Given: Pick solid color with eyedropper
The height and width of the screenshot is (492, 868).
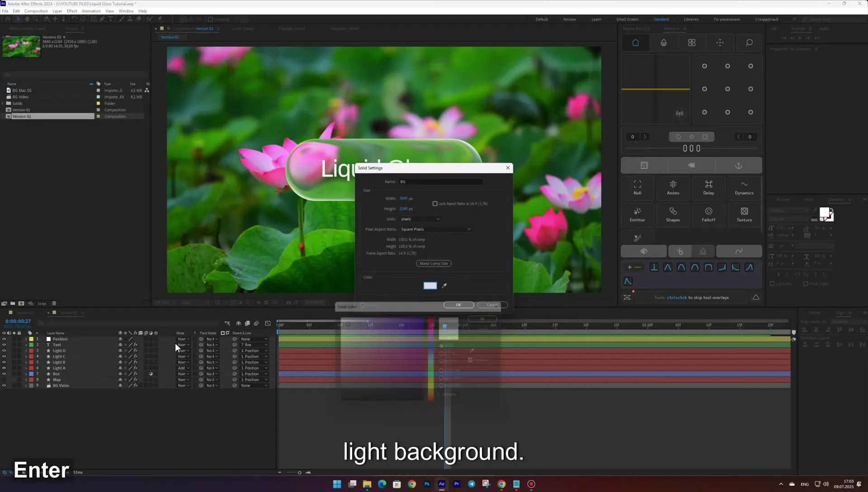Looking at the screenshot, I should coord(444,286).
